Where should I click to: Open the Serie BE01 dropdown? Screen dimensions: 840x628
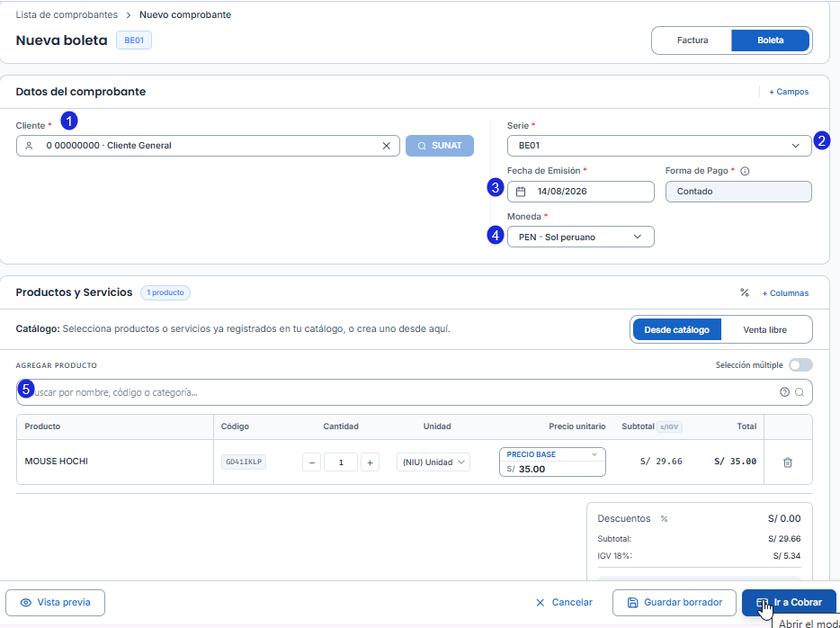pos(659,146)
